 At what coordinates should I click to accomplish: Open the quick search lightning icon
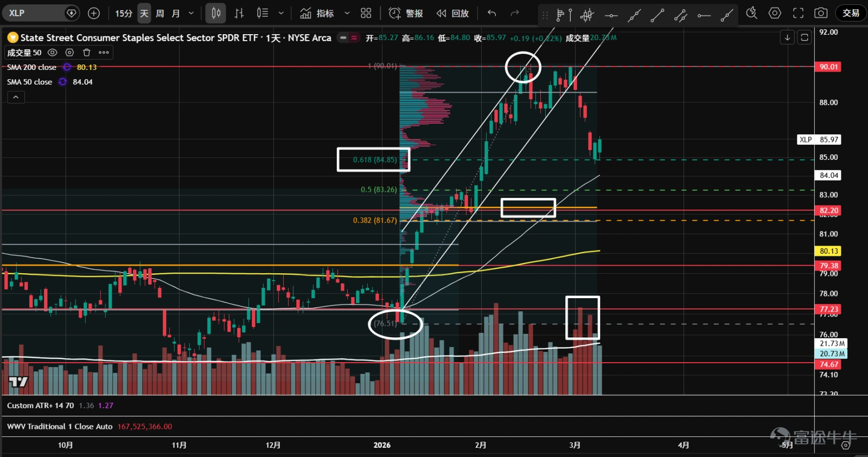click(751, 13)
